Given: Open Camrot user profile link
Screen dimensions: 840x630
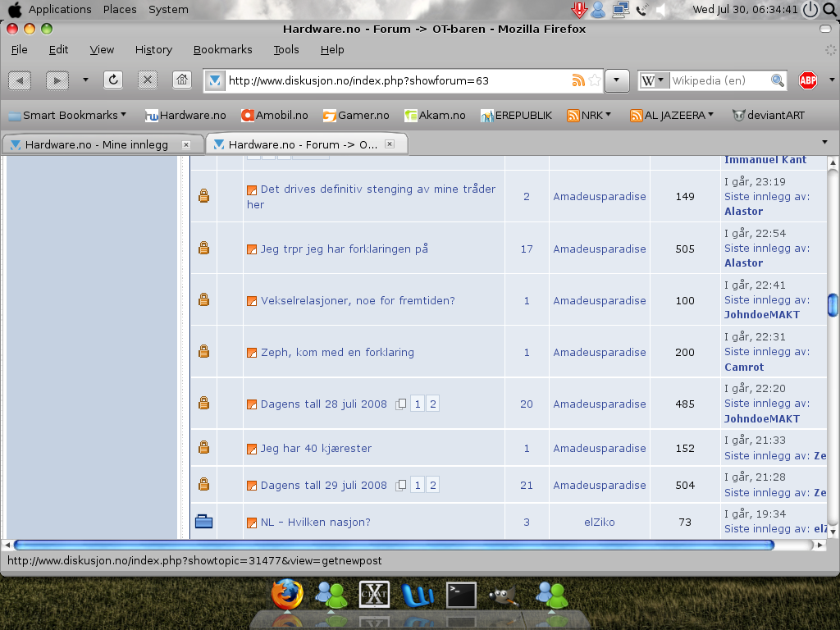Looking at the screenshot, I should coord(744,367).
